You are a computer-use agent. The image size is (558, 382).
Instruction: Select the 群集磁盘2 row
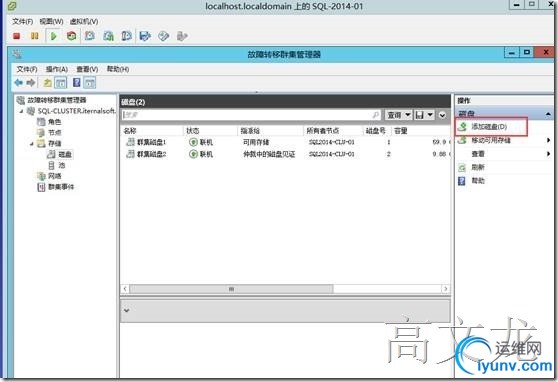tap(285, 154)
